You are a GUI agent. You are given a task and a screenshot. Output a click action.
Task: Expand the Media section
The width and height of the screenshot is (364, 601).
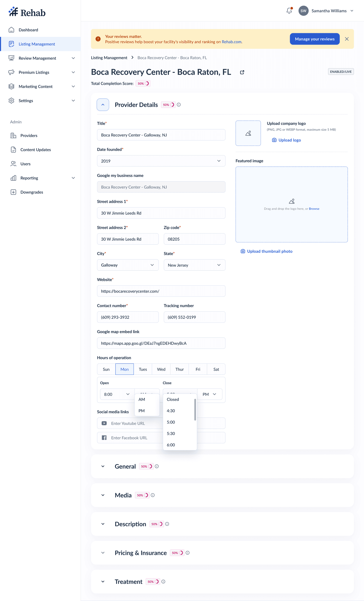[103, 495]
